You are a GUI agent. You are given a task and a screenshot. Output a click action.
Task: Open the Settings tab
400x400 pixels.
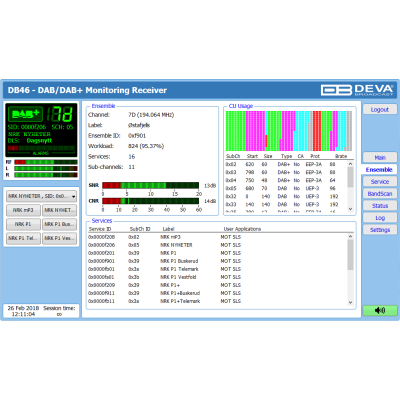click(x=380, y=230)
